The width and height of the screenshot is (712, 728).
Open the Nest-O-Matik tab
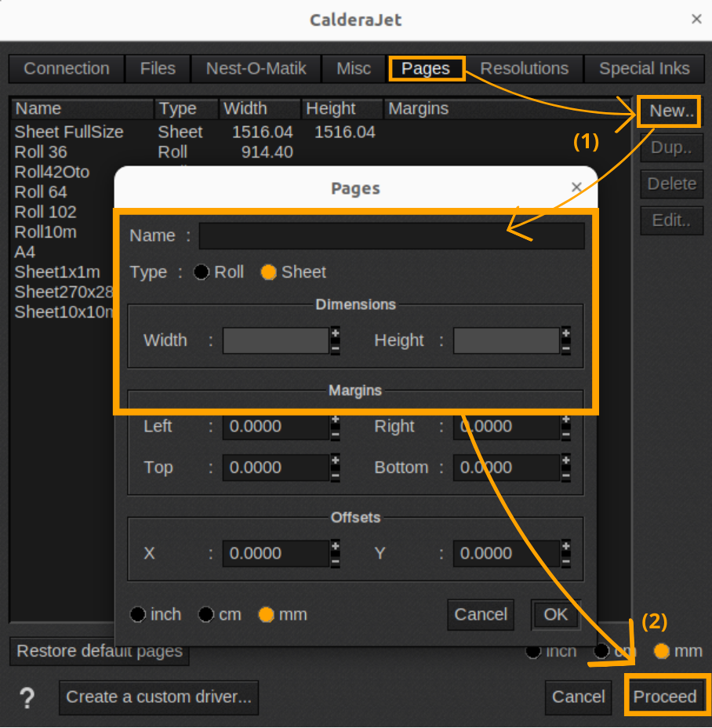point(256,68)
